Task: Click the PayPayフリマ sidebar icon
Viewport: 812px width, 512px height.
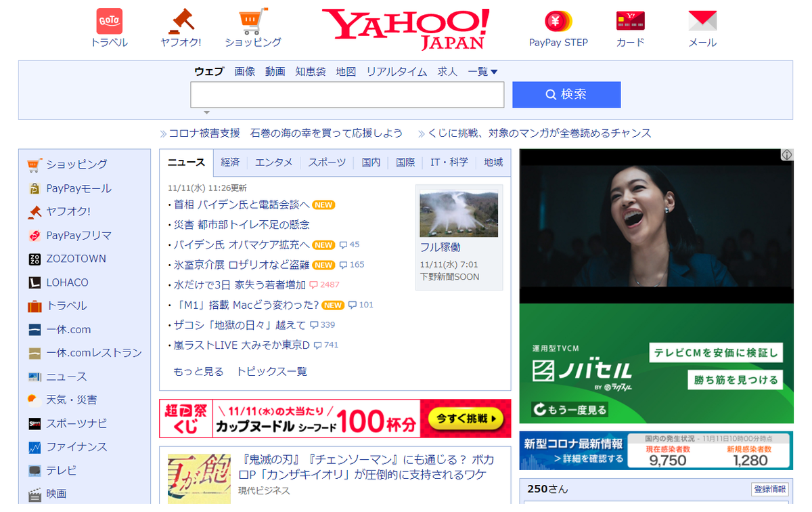Action: pyautogui.click(x=35, y=236)
